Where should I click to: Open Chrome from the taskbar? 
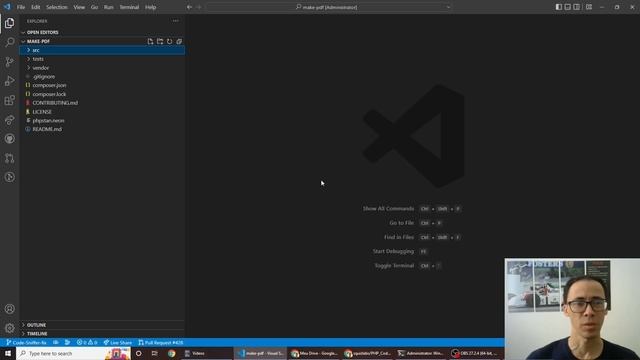click(171, 353)
